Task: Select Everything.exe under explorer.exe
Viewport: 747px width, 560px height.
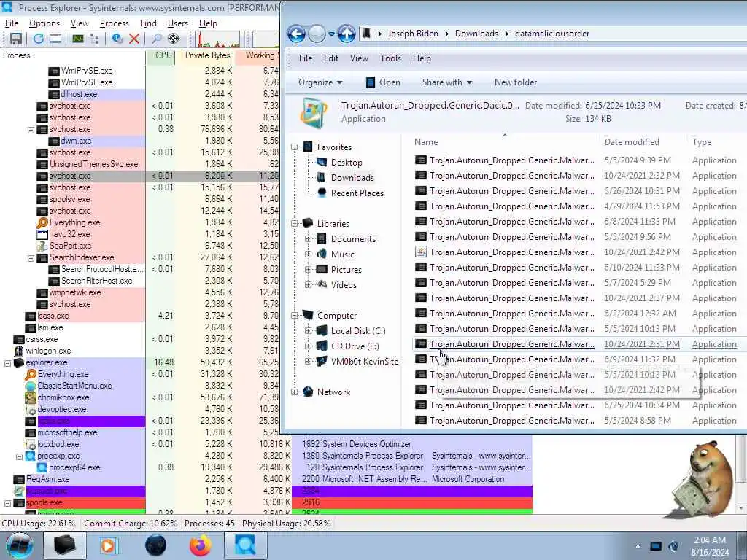Action: click(63, 374)
